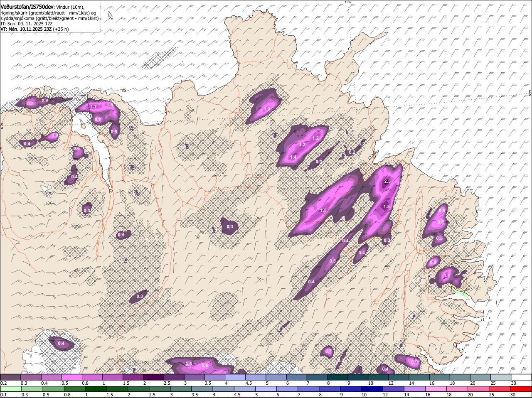Click the 0.2 label on the legend

(3, 383)
